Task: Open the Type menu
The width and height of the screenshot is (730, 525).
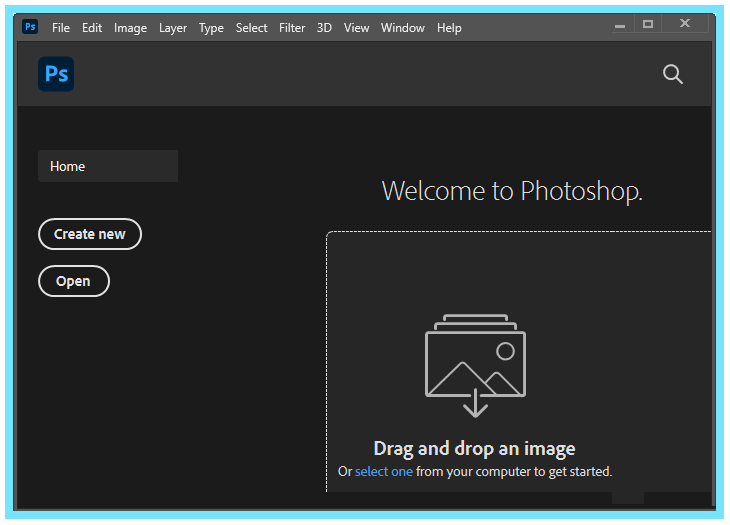Action: coord(211,28)
